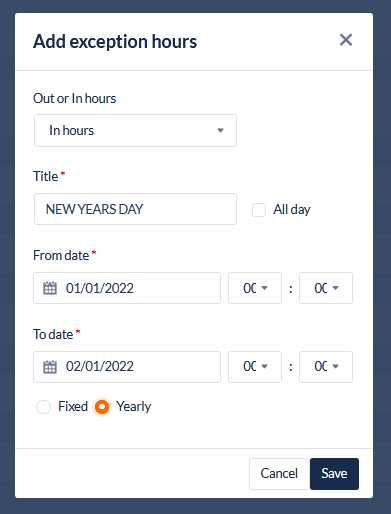Open the To date minute dropdown

coord(326,367)
